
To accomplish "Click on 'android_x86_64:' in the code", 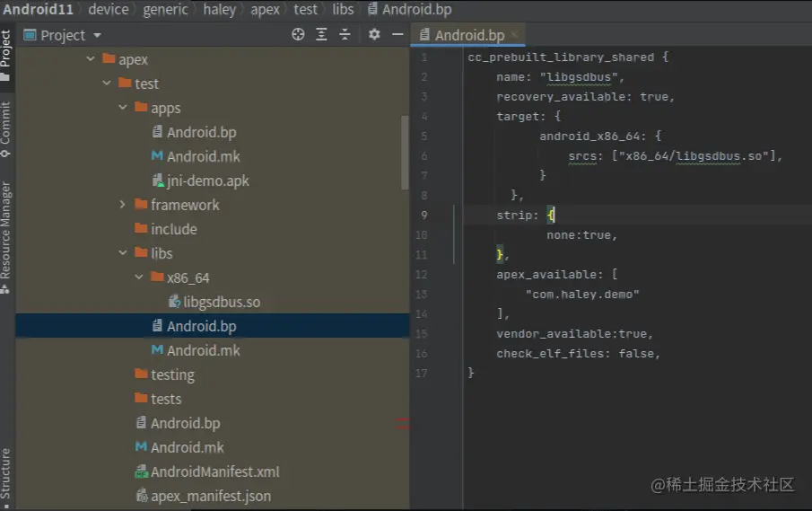I will [x=593, y=137].
